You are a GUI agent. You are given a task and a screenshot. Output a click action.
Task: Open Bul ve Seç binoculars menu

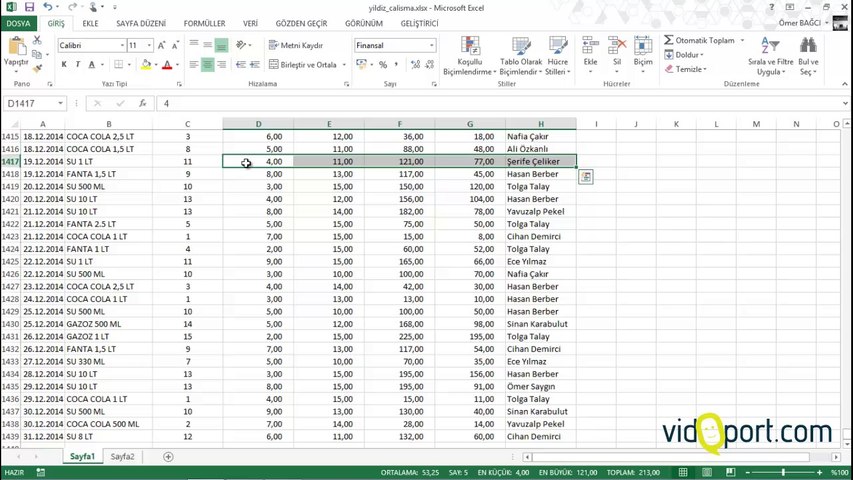coord(808,56)
